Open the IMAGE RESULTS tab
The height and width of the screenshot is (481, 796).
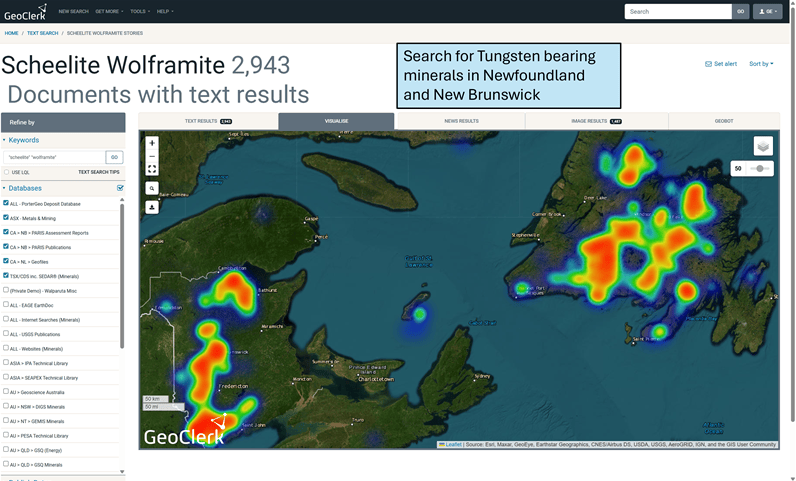click(x=596, y=121)
